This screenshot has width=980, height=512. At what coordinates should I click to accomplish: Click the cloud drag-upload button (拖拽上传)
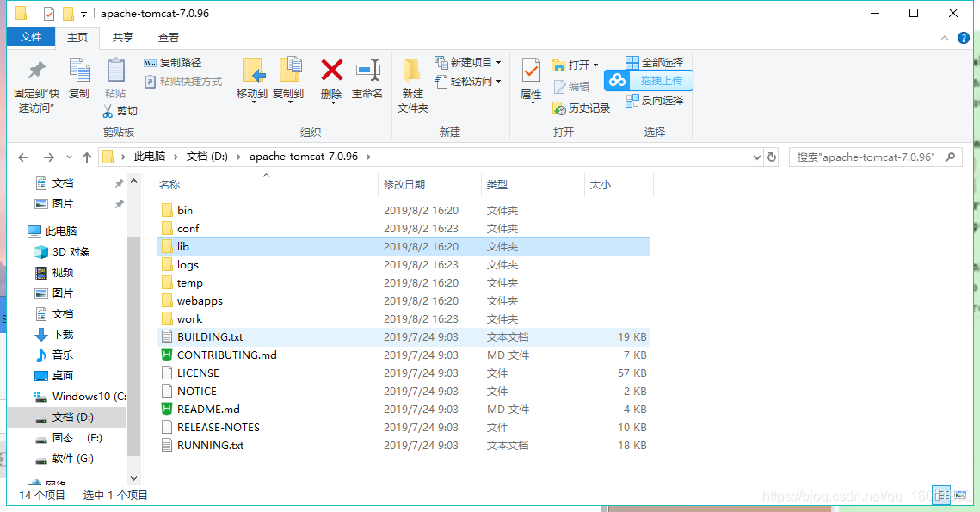[649, 81]
